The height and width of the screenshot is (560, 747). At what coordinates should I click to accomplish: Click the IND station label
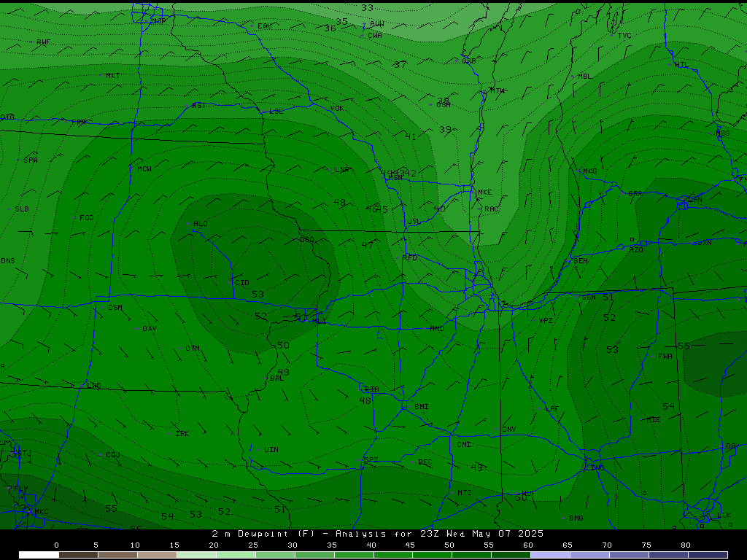click(x=597, y=468)
